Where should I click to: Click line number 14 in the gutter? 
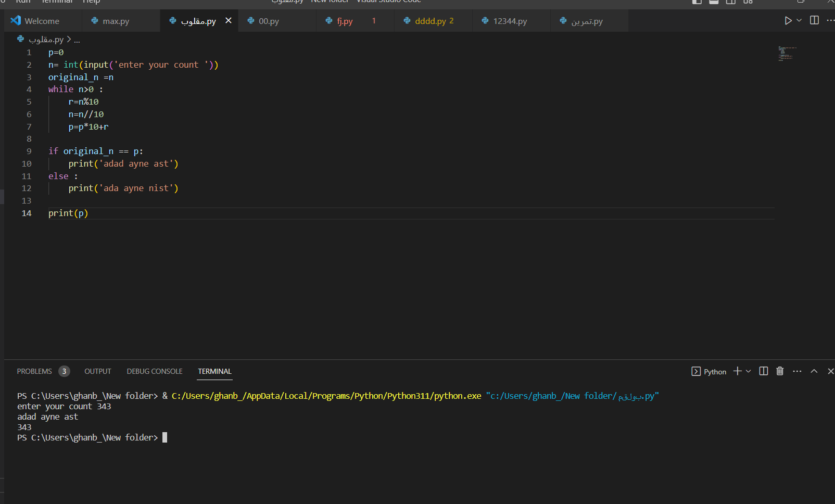tap(27, 213)
